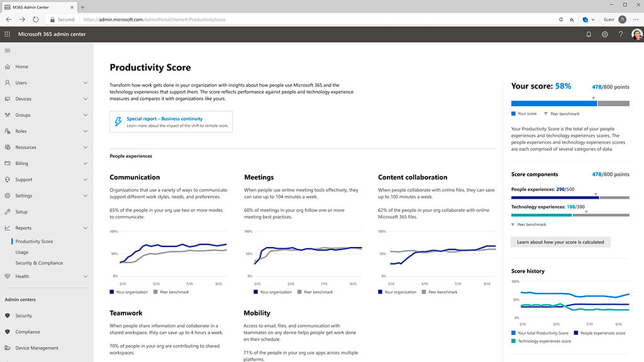This screenshot has width=644, height=362.
Task: Expand the Resources menu chevron
Action: pyautogui.click(x=86, y=147)
